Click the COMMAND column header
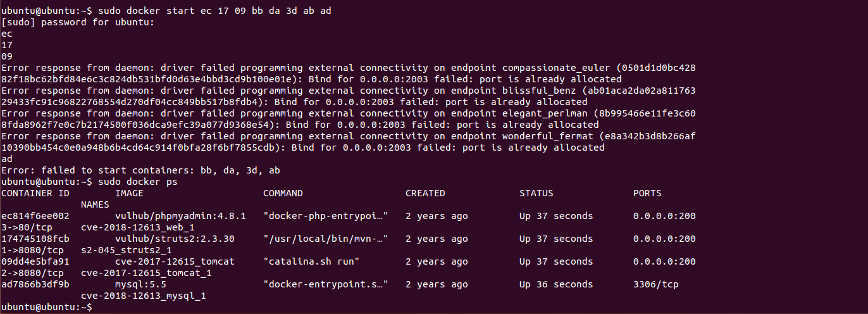Viewport: 868px width, 314px height. (x=283, y=194)
